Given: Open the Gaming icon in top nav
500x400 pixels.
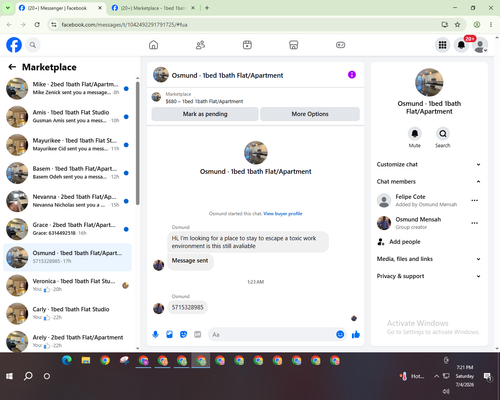Looking at the screenshot, I should pyautogui.click(x=340, y=45).
